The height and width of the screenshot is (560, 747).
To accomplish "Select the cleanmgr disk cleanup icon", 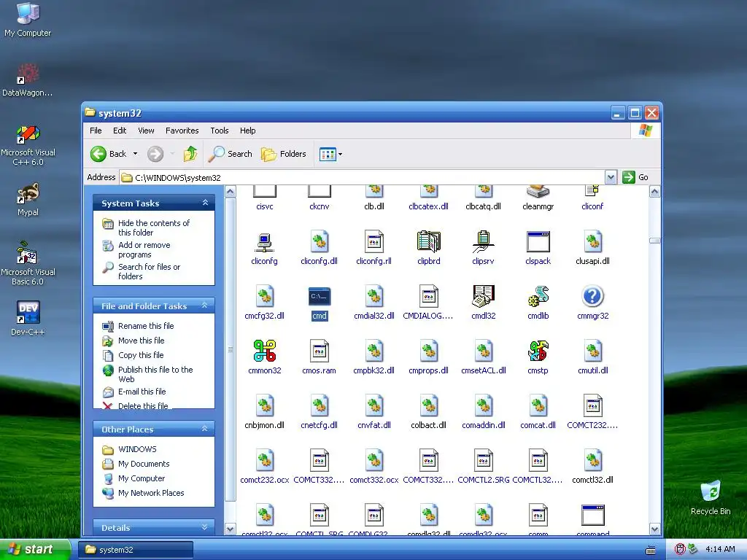I will (538, 199).
